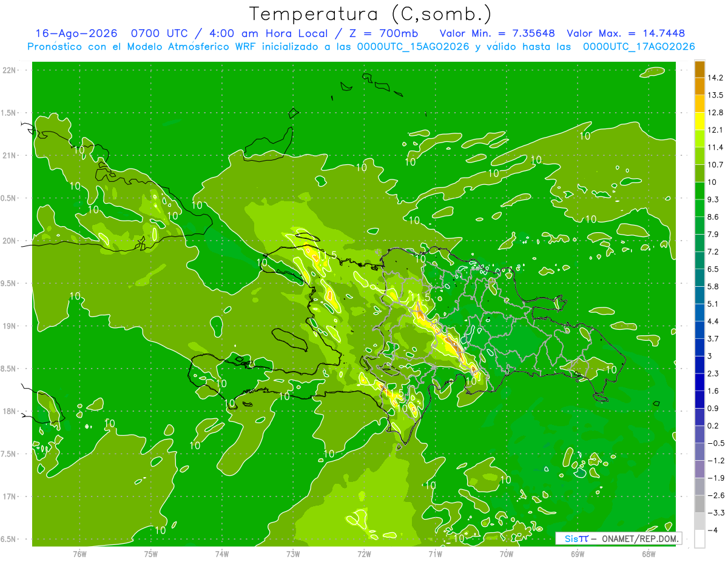Pick the orange swatch between 13.5 and 14.2

pos(699,86)
